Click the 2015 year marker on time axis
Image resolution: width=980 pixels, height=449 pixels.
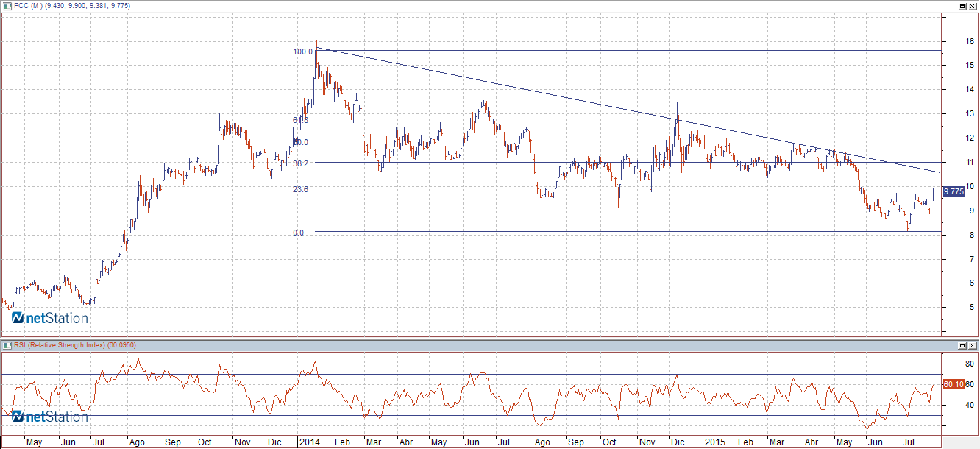point(714,442)
